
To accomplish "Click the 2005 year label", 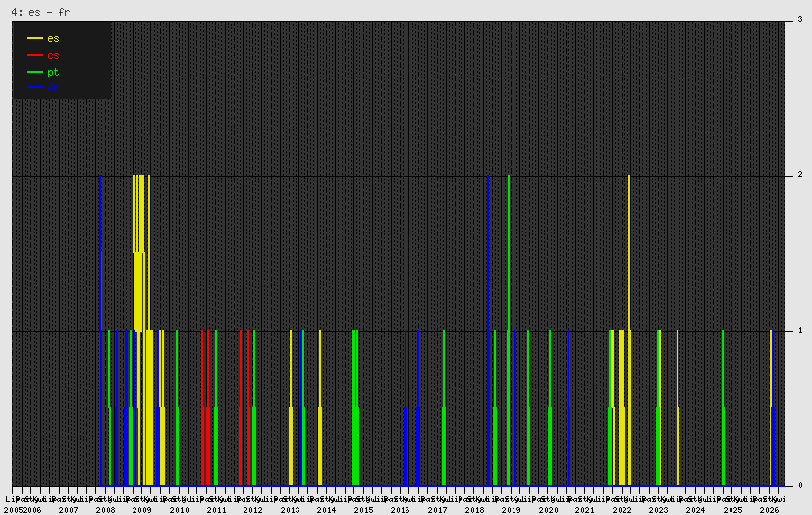I will tap(13, 510).
